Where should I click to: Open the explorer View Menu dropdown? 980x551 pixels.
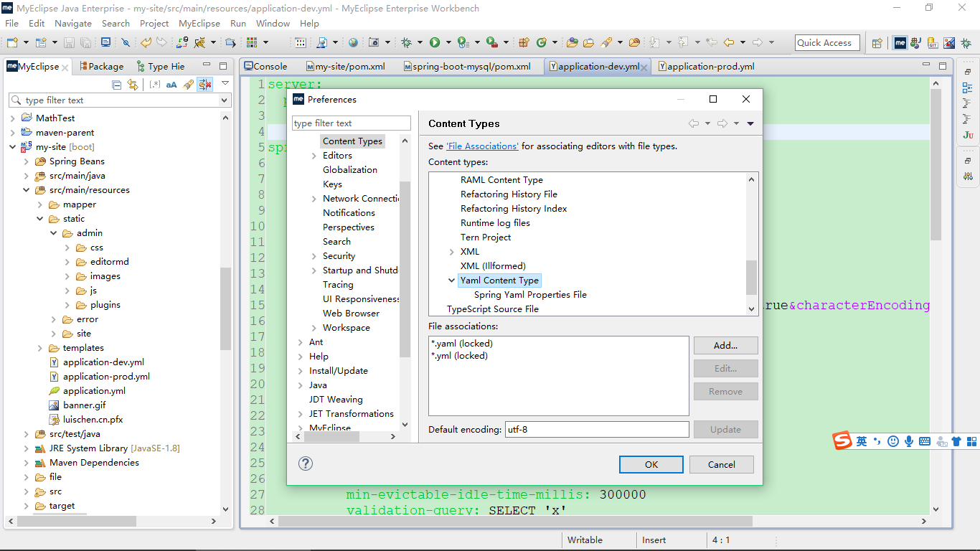point(225,84)
